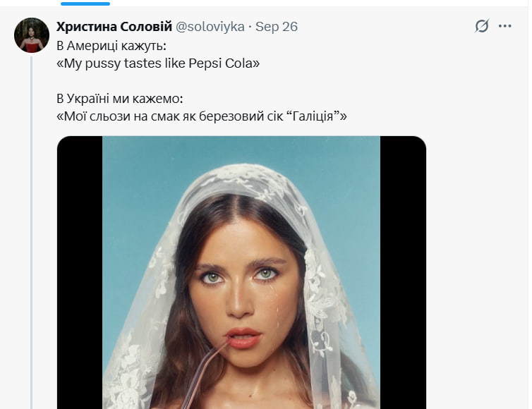Screen dimensions: 532x409
Task: Select the blue active tab indicator at the top
Action: click(85, 3)
